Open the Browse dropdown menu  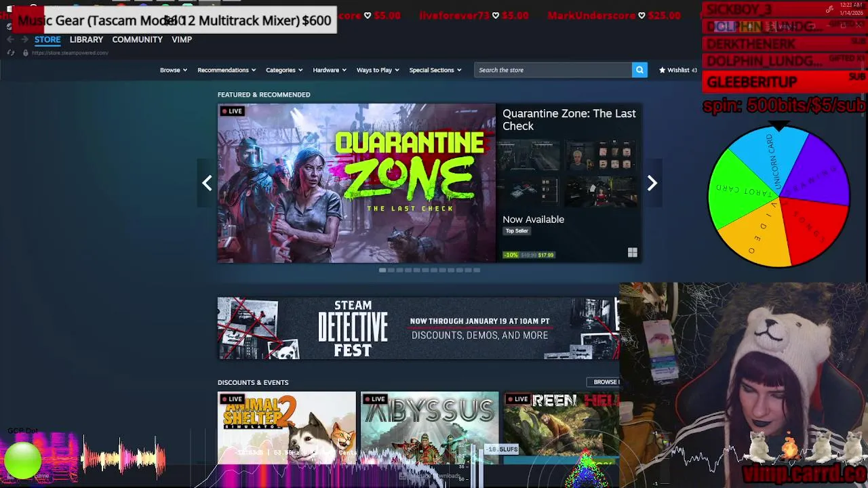tap(174, 70)
